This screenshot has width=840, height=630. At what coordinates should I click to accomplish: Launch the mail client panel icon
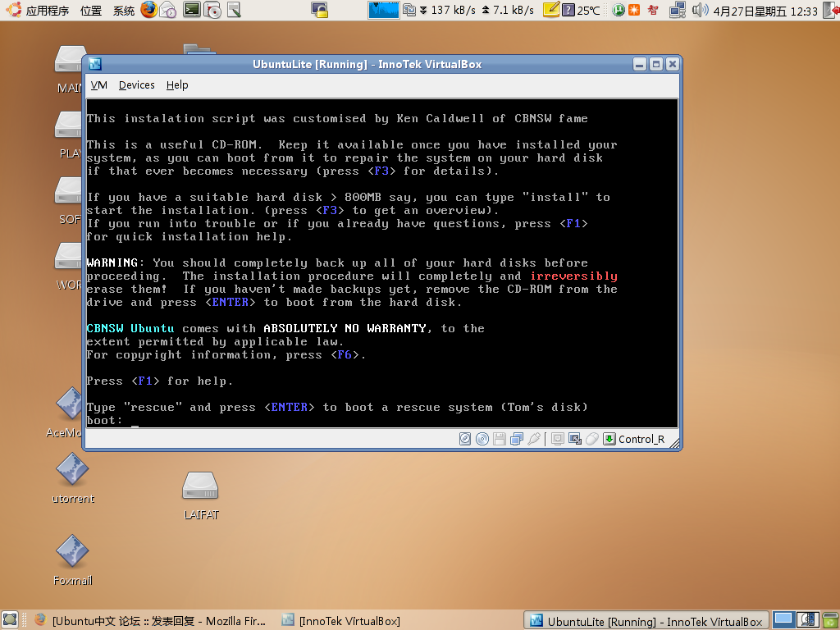pyautogui.click(x=169, y=10)
